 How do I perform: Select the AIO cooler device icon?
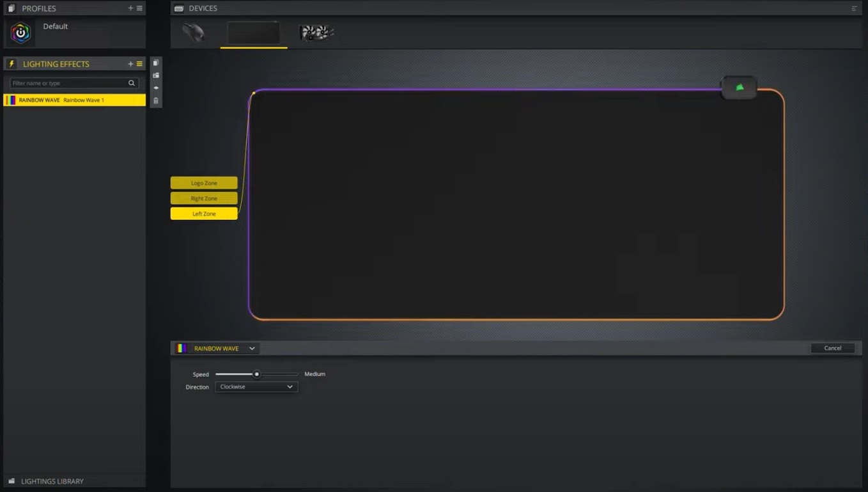tap(316, 32)
